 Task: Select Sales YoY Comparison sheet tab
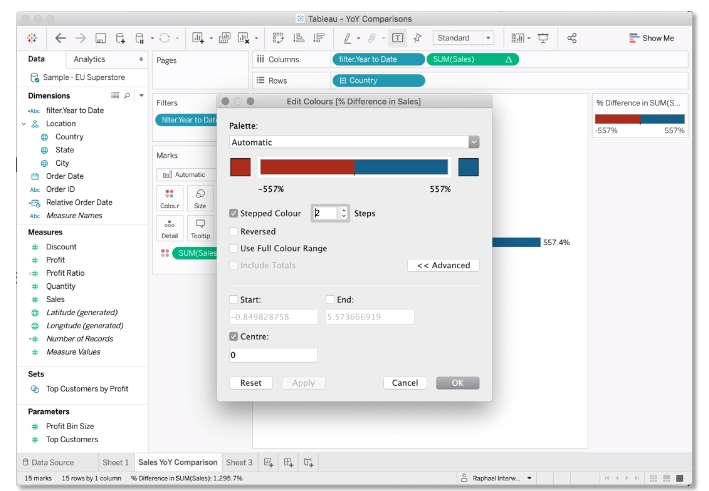pyautogui.click(x=178, y=463)
